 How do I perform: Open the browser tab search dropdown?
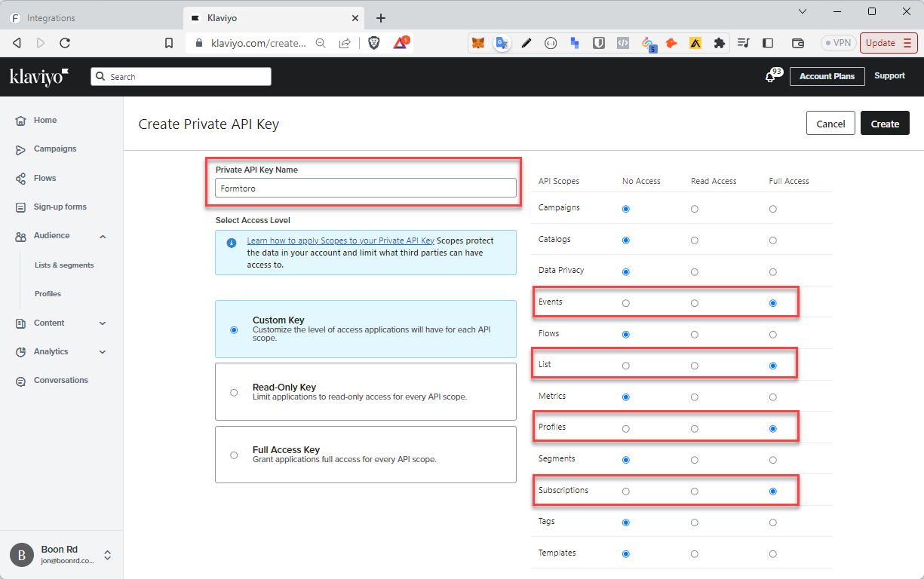(803, 11)
